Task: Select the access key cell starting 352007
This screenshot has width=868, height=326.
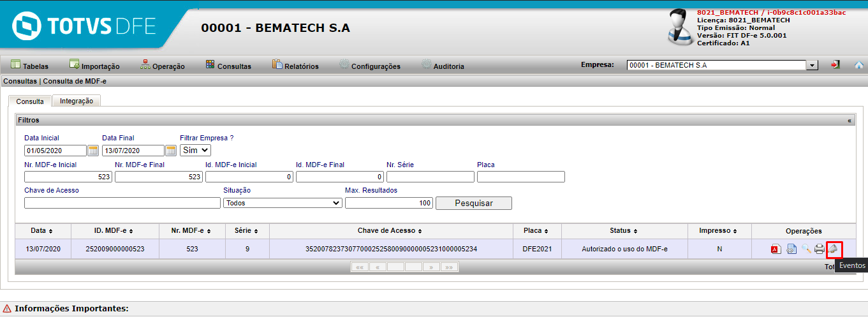Action: tap(391, 249)
